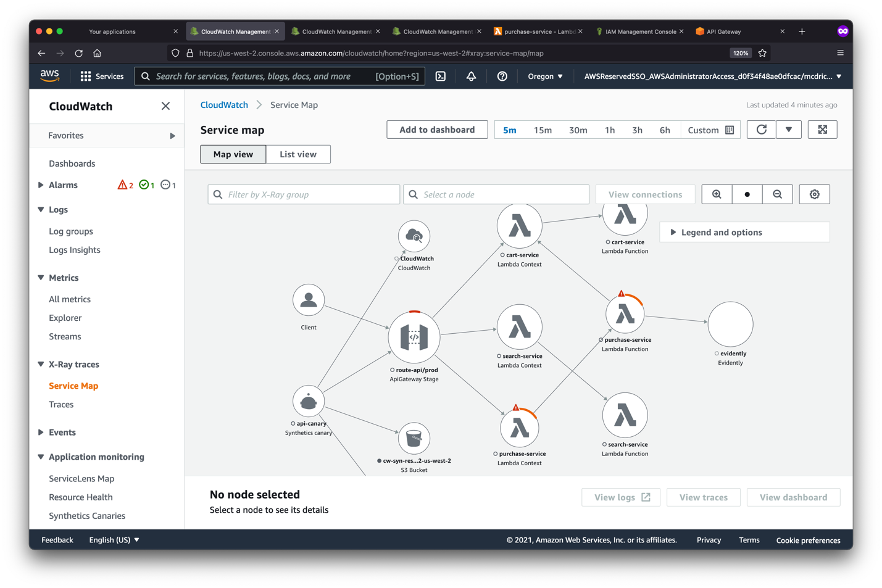Image resolution: width=882 pixels, height=588 pixels.
Task: Click the Add to dashboard button
Action: coord(437,130)
